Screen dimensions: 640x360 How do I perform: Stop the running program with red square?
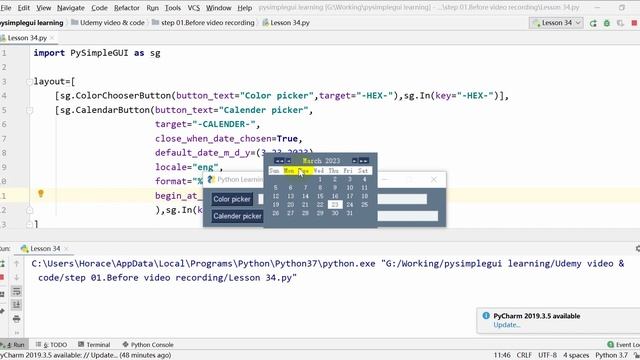[635, 23]
